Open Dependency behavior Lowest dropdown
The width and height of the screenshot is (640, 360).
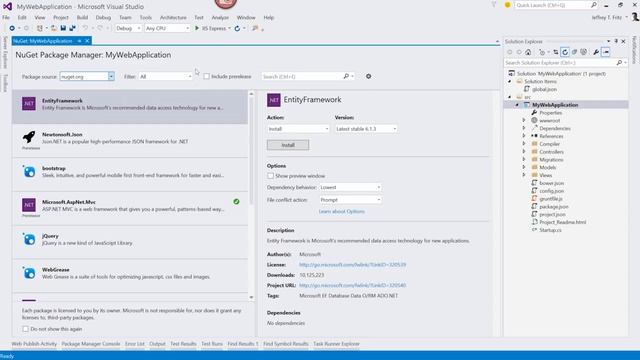tap(350, 187)
